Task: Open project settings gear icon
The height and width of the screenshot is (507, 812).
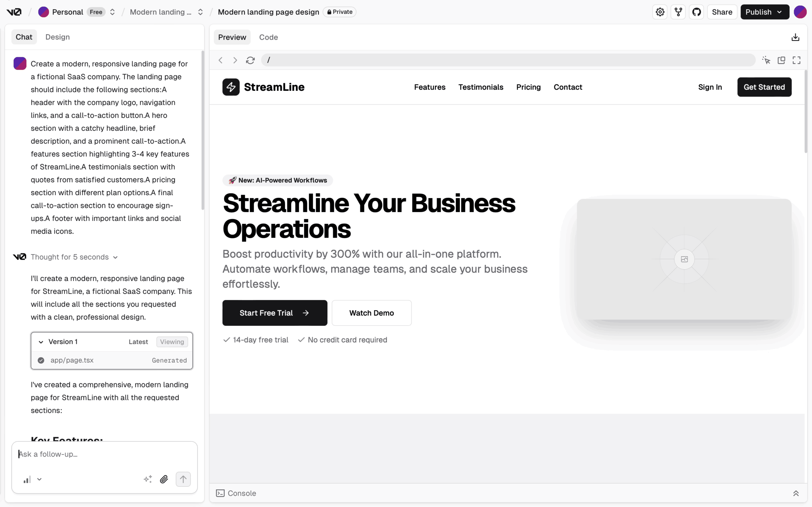Action: point(660,12)
